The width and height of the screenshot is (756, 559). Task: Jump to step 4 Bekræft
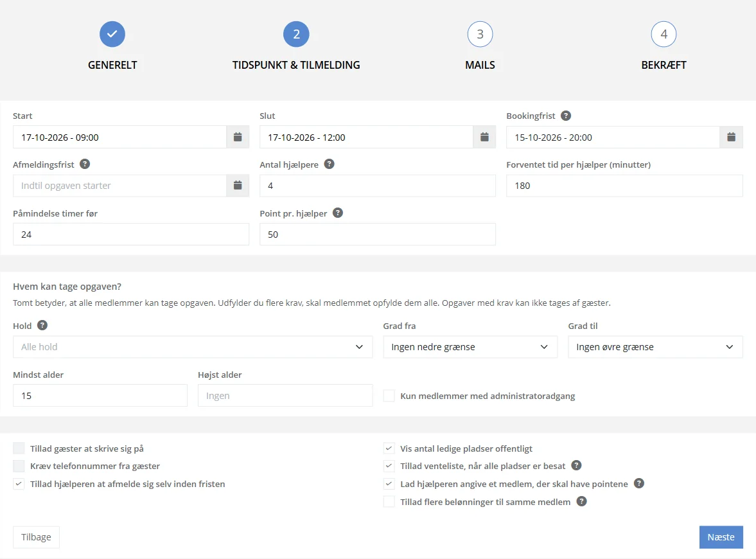[664, 34]
